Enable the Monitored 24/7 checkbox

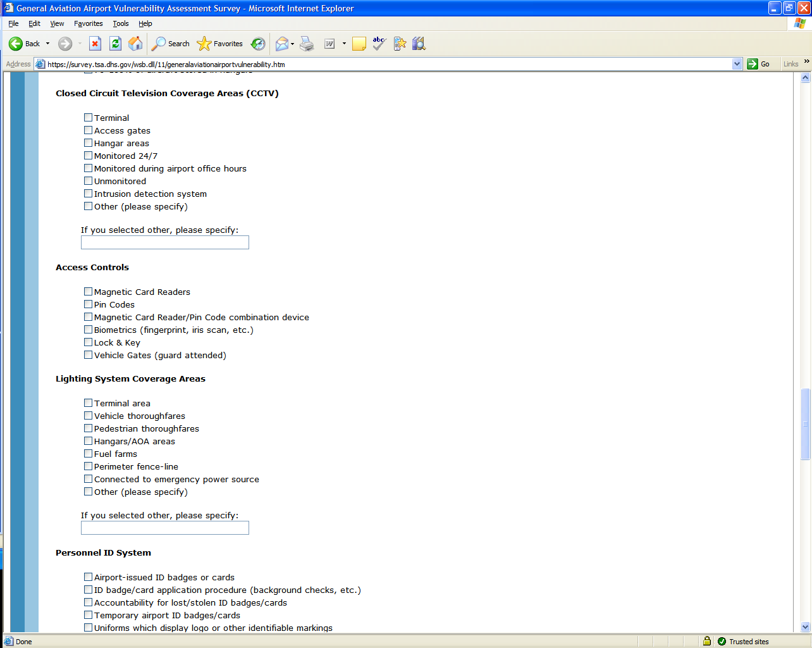click(89, 156)
